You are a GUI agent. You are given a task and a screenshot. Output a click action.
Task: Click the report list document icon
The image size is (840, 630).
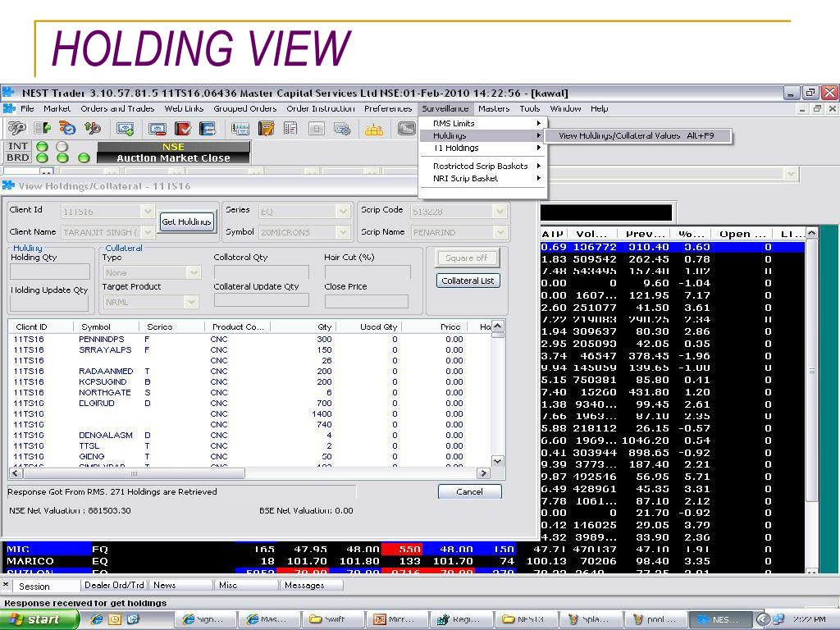point(291,129)
